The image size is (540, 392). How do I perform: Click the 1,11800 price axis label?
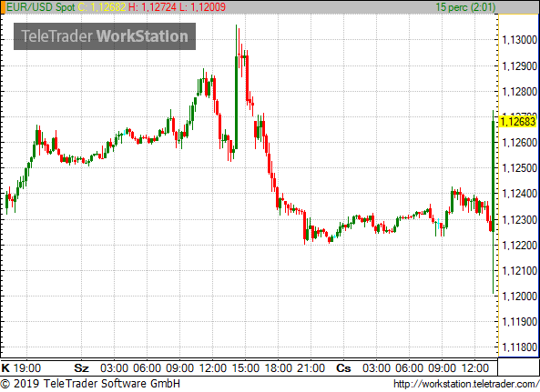(520, 347)
